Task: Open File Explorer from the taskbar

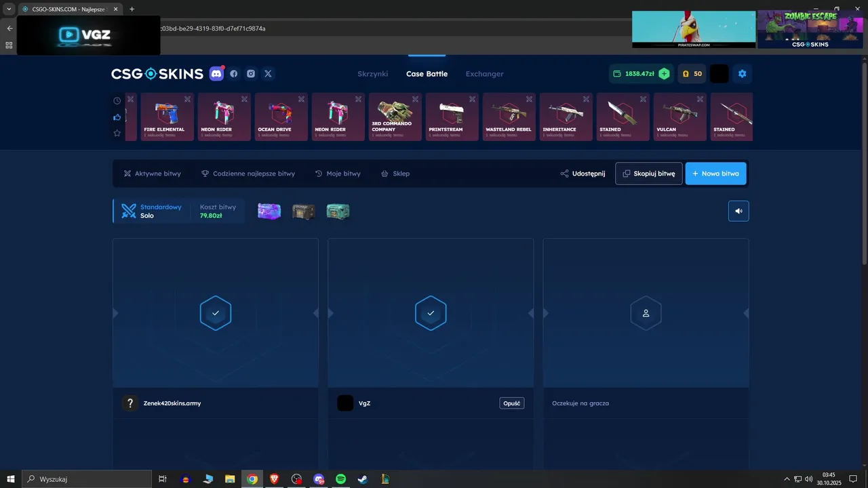Action: point(230,479)
